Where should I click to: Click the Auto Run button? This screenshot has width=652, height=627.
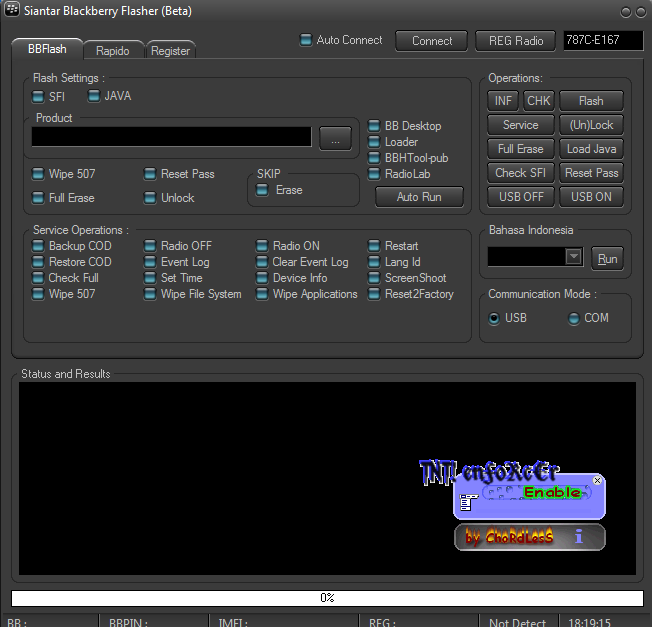pos(419,197)
